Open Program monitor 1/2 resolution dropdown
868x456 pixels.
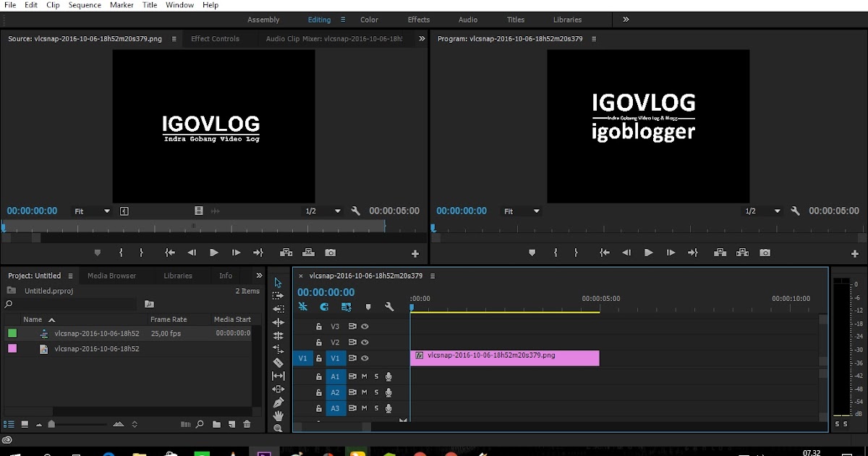[x=763, y=211]
